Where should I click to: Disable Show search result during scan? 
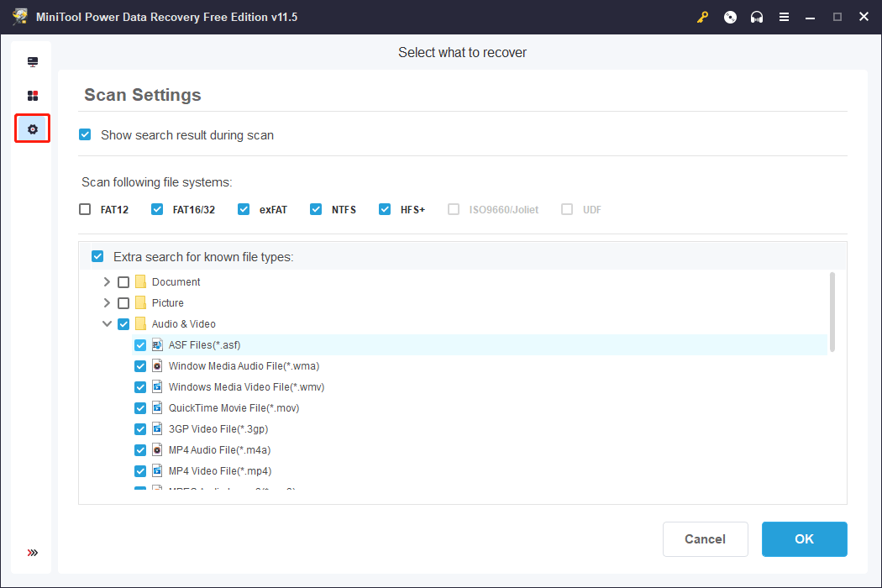click(85, 134)
